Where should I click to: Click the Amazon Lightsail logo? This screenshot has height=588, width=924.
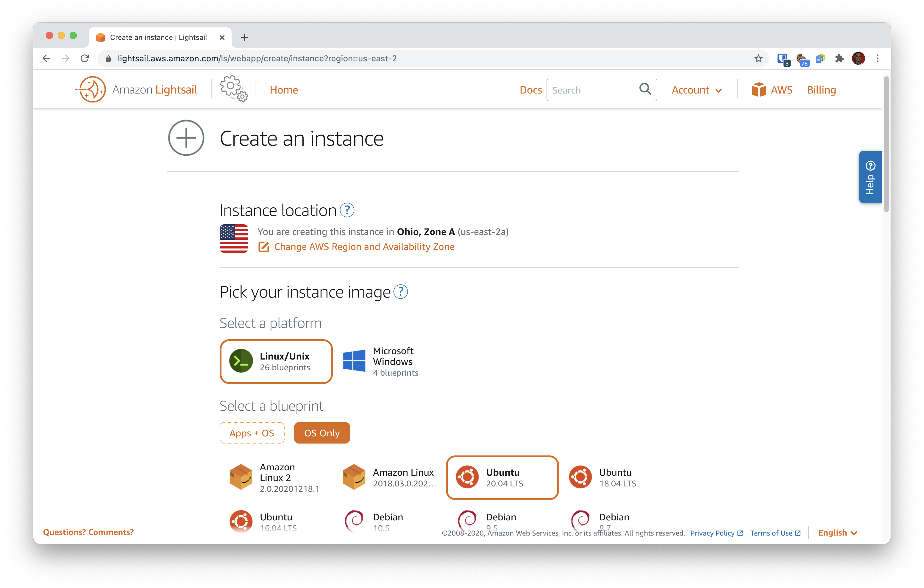pyautogui.click(x=136, y=89)
